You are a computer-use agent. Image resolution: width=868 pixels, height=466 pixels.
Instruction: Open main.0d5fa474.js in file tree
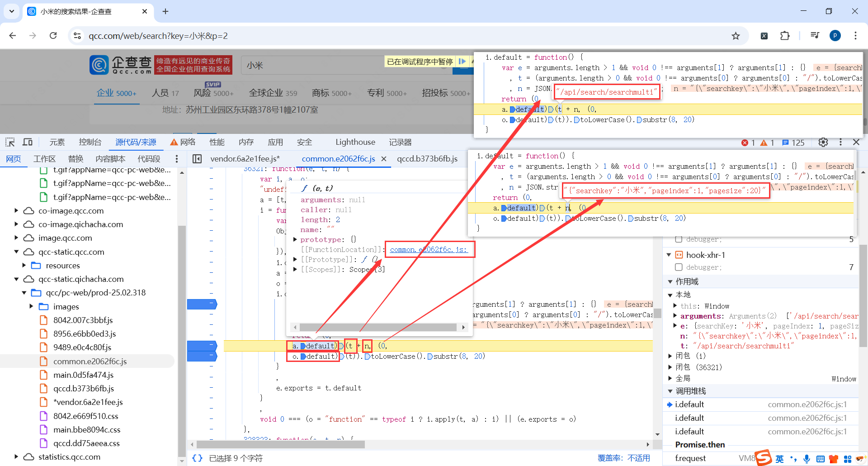pyautogui.click(x=83, y=375)
